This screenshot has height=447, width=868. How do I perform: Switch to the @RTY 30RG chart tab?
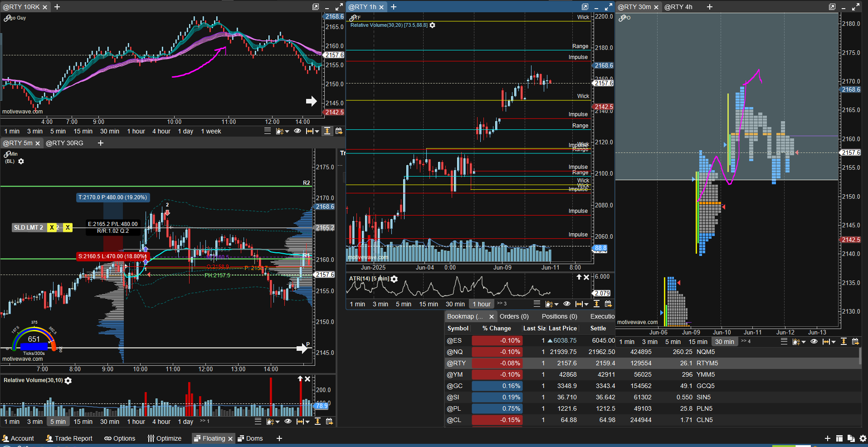tap(64, 143)
